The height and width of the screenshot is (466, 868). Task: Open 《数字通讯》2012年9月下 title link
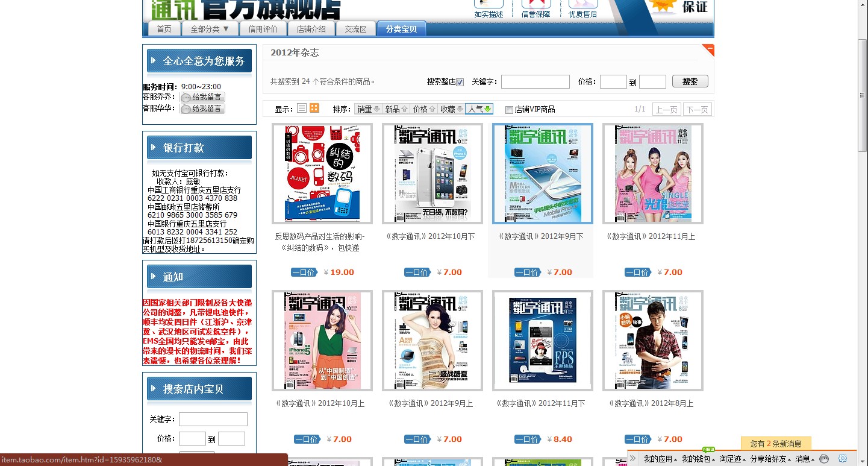[540, 237]
